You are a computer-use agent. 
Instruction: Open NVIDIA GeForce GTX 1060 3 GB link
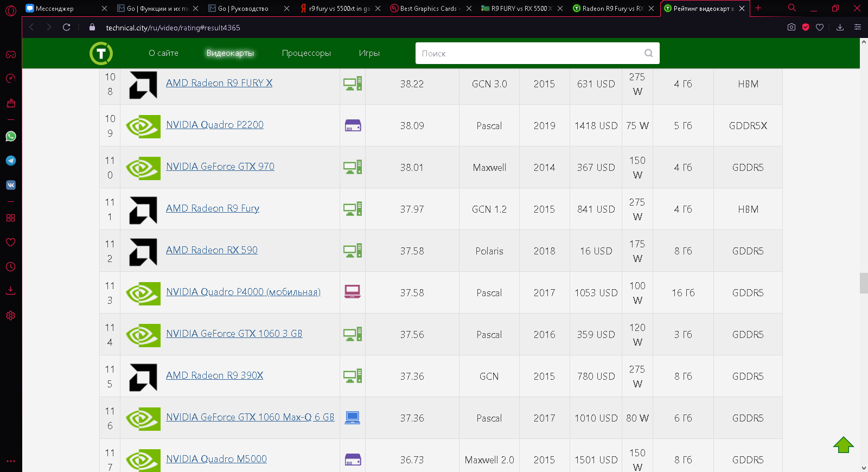click(x=234, y=334)
